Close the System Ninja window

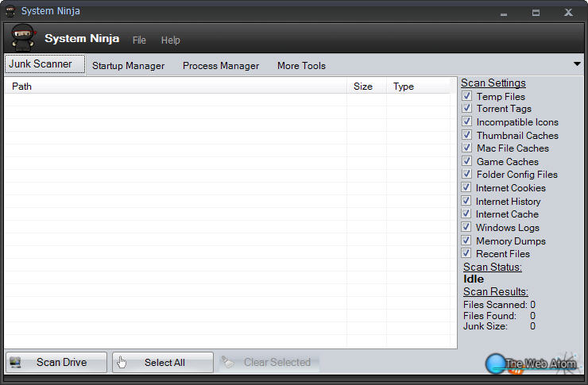tap(568, 13)
